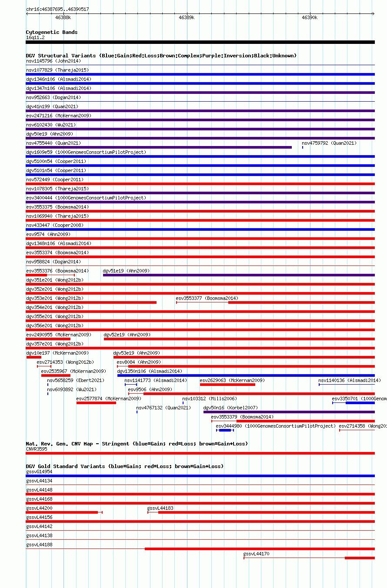Viewport: 387px width, 588px height.
Task: Click the CNVR3595 stringent map label
Action: (x=37, y=448)
